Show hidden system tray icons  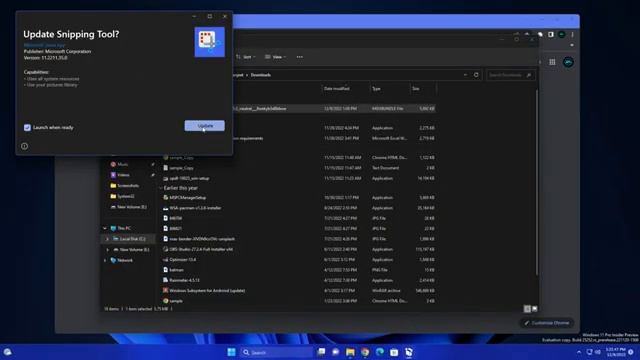point(579,352)
